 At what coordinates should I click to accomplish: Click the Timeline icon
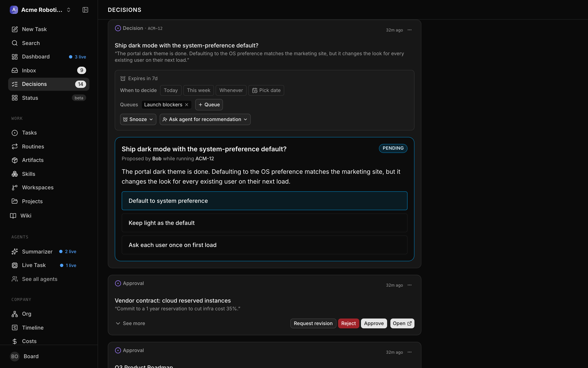[14, 328]
